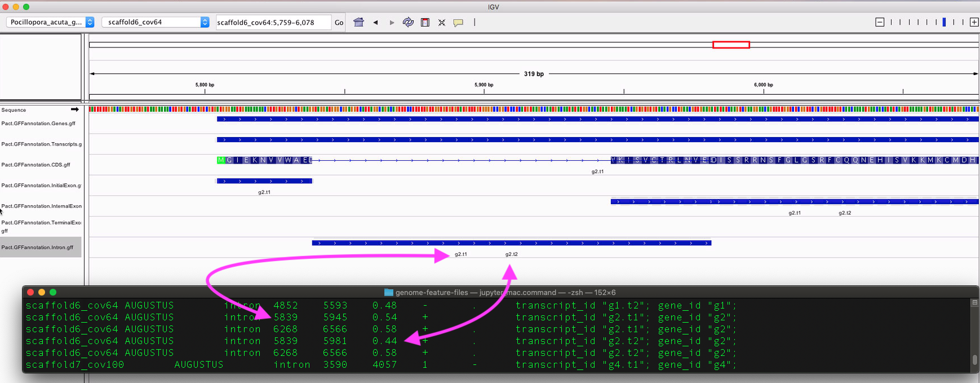This screenshot has height=383, width=980.
Task: Click the yellow minimize button of IGV window
Action: coord(16,7)
